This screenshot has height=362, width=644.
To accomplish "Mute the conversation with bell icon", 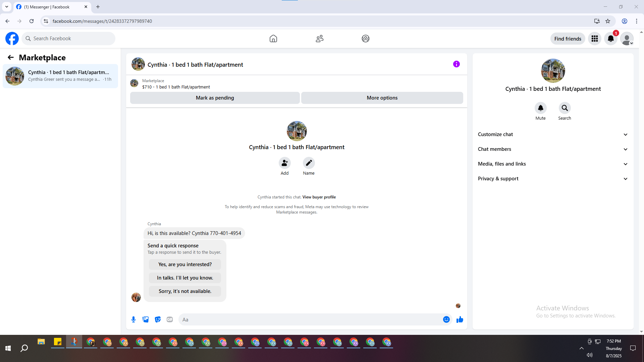I will tap(541, 108).
